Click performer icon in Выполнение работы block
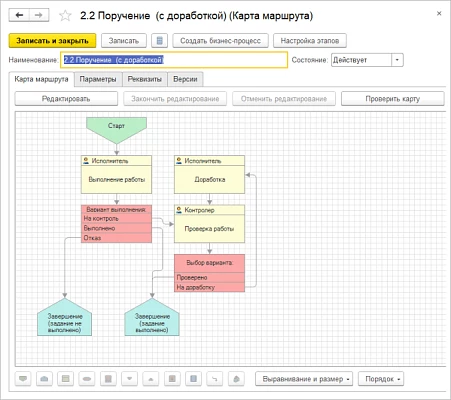Image resolution: width=451 pixels, height=400 pixels. coord(86,161)
